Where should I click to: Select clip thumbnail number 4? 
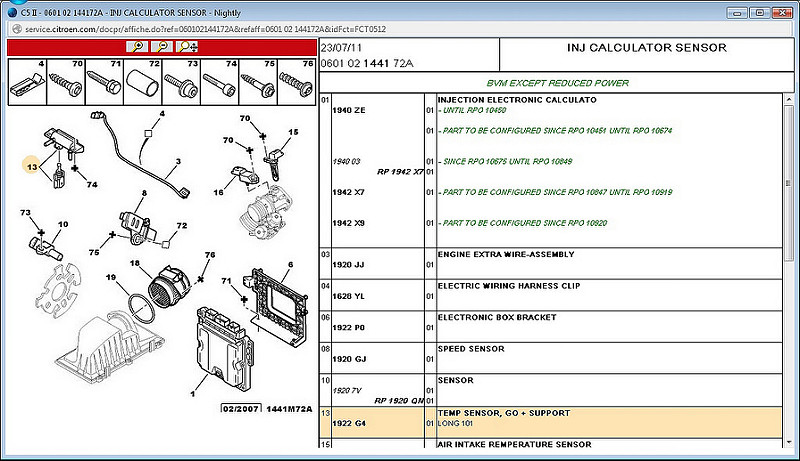28,82
